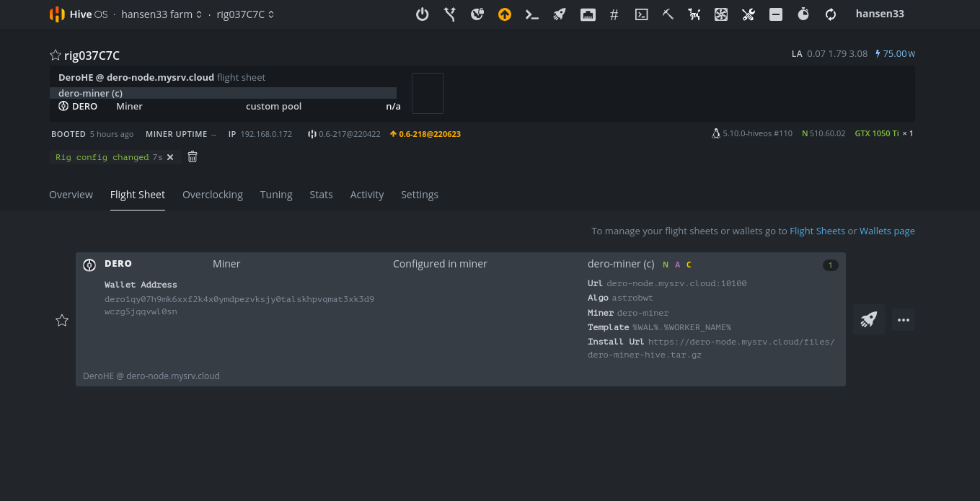Follow the Wallets page link
The width and height of the screenshot is (980, 501).
[x=887, y=231]
